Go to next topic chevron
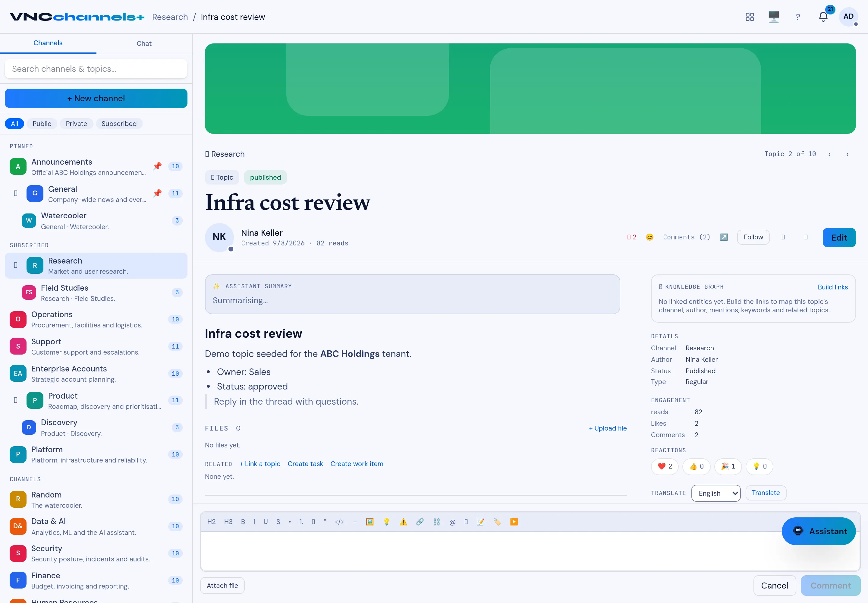Viewport: 868px width, 603px height. [x=847, y=154]
